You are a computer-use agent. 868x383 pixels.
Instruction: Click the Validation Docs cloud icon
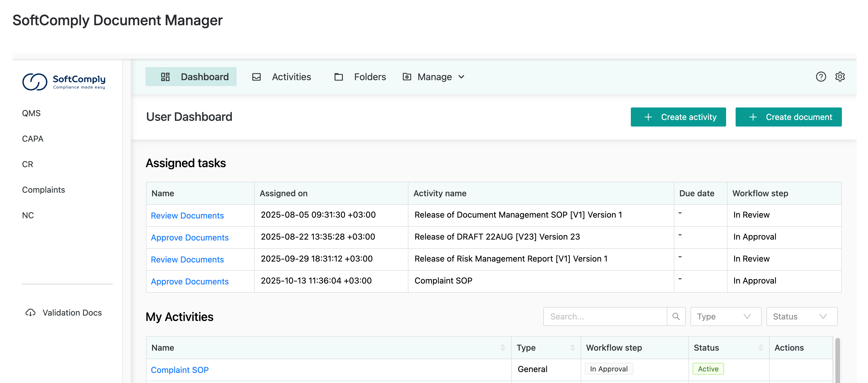(30, 313)
